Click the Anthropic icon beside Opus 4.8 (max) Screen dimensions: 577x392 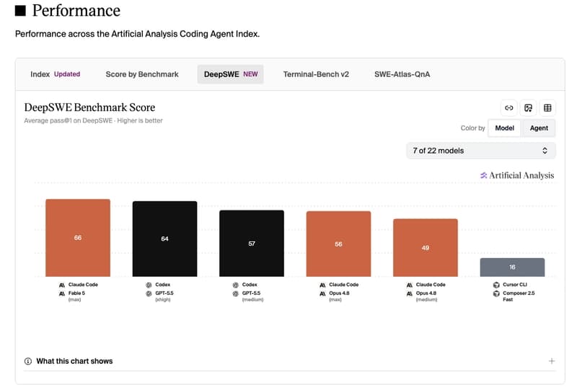click(x=322, y=293)
